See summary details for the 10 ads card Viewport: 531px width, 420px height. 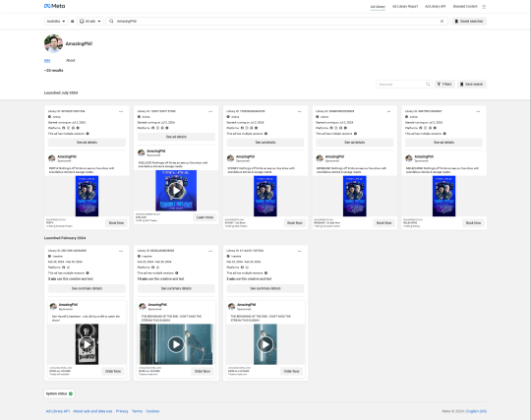[176, 288]
